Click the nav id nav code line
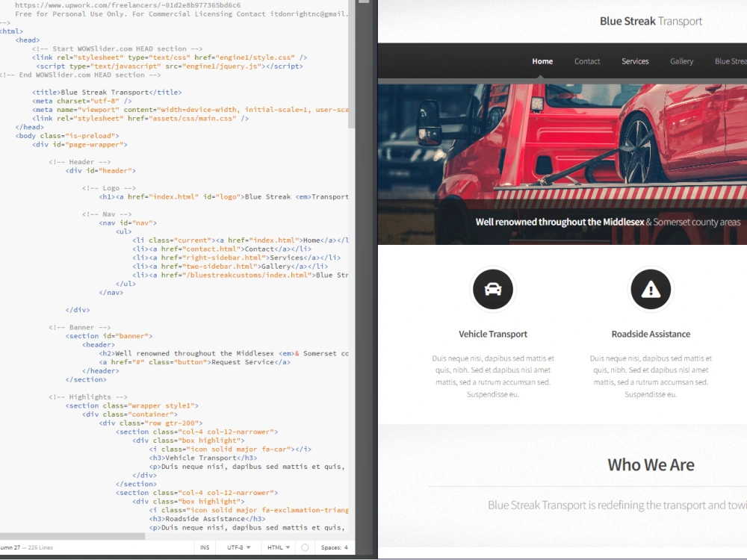Image resolution: width=747 pixels, height=560 pixels. [x=128, y=223]
